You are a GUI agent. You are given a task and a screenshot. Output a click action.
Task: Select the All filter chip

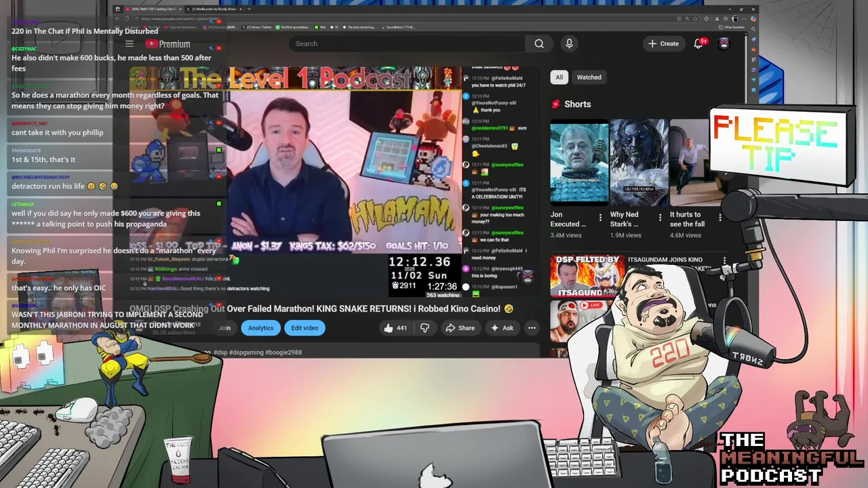(x=559, y=77)
